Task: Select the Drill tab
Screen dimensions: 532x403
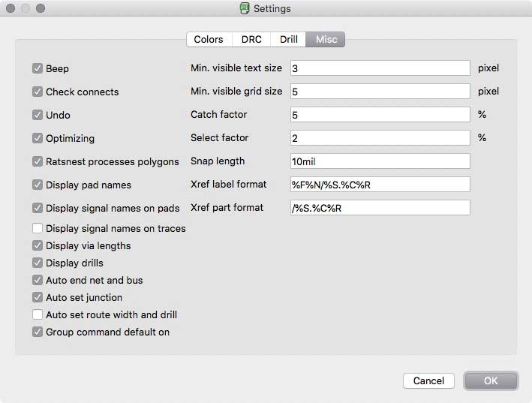Action: [288, 39]
